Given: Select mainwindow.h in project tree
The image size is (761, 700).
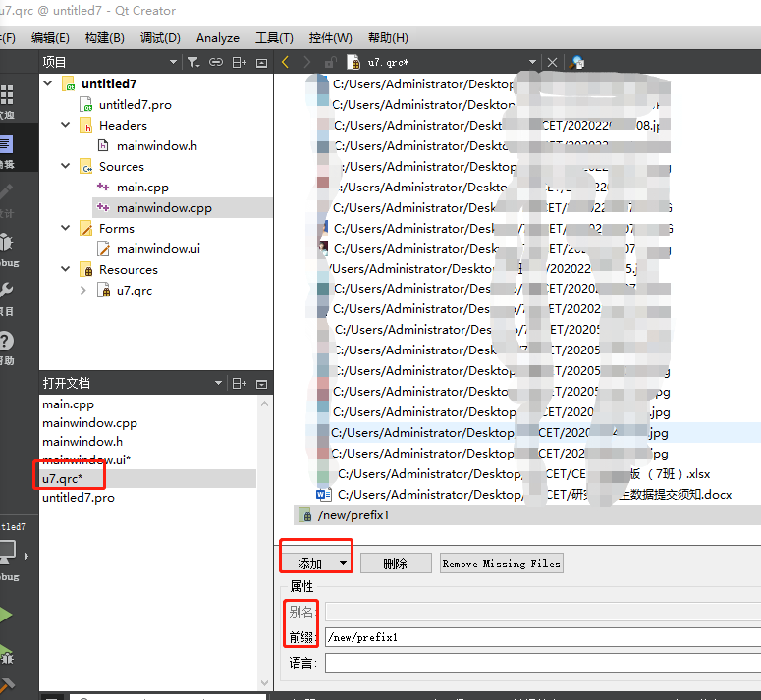Looking at the screenshot, I should (x=156, y=146).
